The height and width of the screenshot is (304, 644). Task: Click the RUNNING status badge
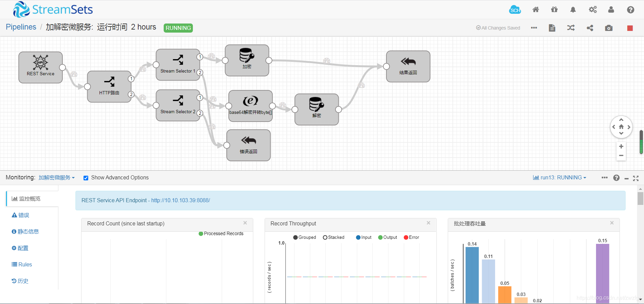click(x=178, y=28)
